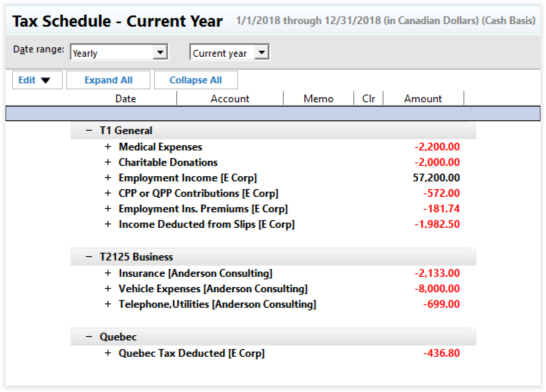The image size is (546, 392).
Task: Expand Employment Ins. Premiums row
Action: pos(108,209)
